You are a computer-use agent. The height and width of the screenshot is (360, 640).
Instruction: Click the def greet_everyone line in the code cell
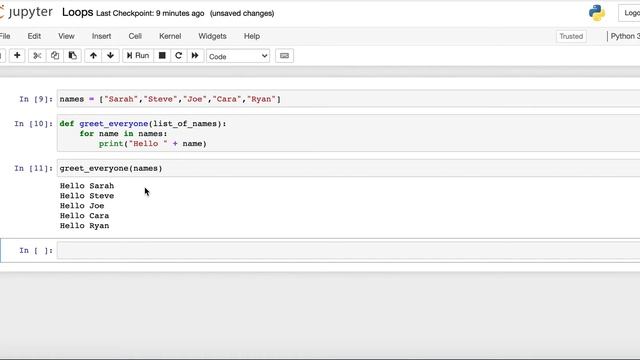[143, 124]
